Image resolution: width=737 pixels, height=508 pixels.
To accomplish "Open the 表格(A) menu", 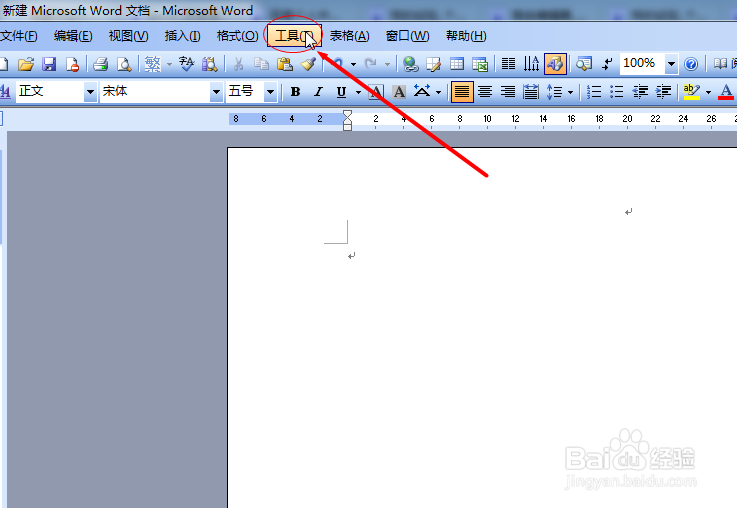I will click(349, 36).
